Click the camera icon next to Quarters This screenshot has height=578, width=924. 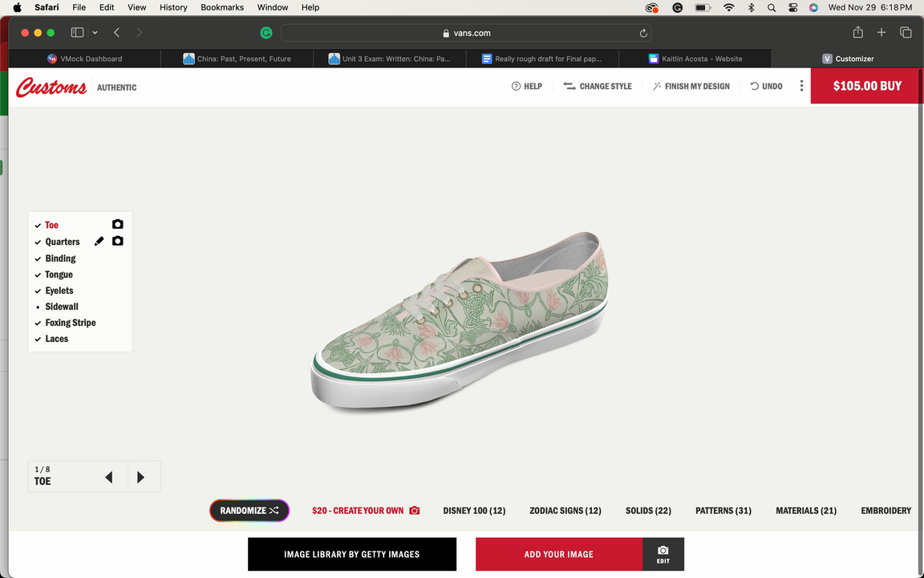[118, 241]
